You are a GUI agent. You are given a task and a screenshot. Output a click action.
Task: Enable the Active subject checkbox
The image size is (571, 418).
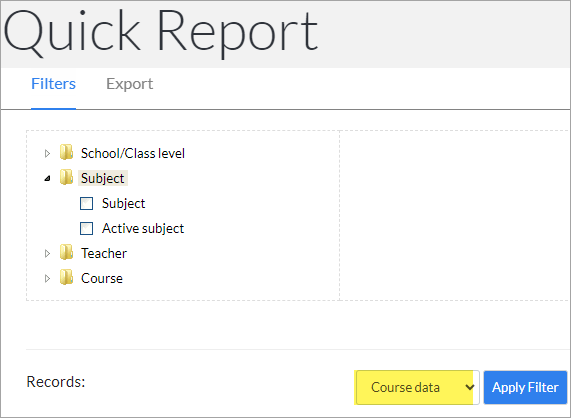86,229
